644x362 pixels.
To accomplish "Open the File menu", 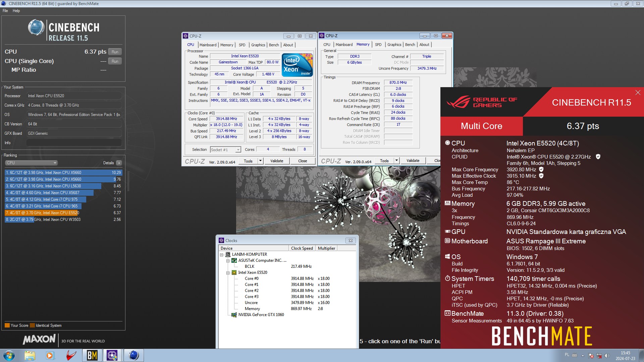I will click(x=5, y=11).
